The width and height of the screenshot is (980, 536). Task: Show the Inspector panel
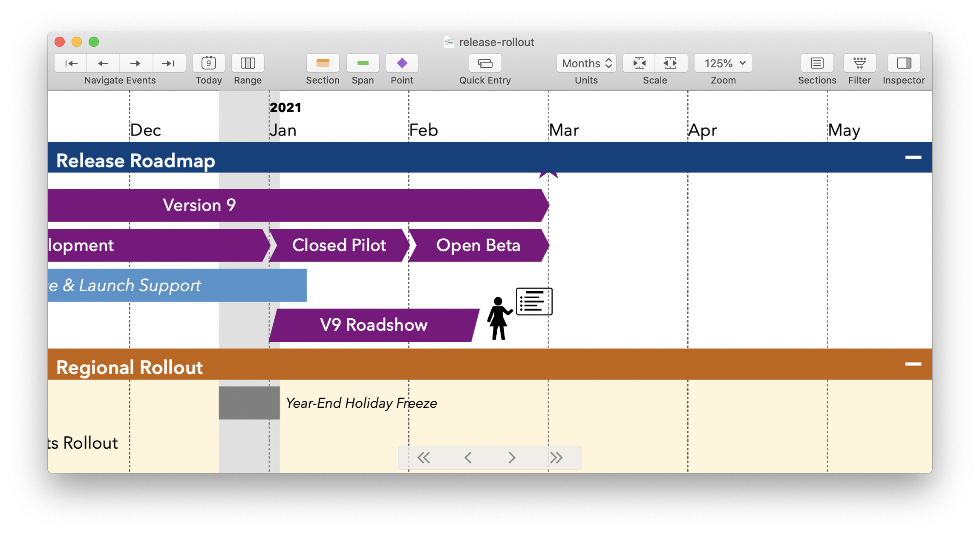point(903,63)
